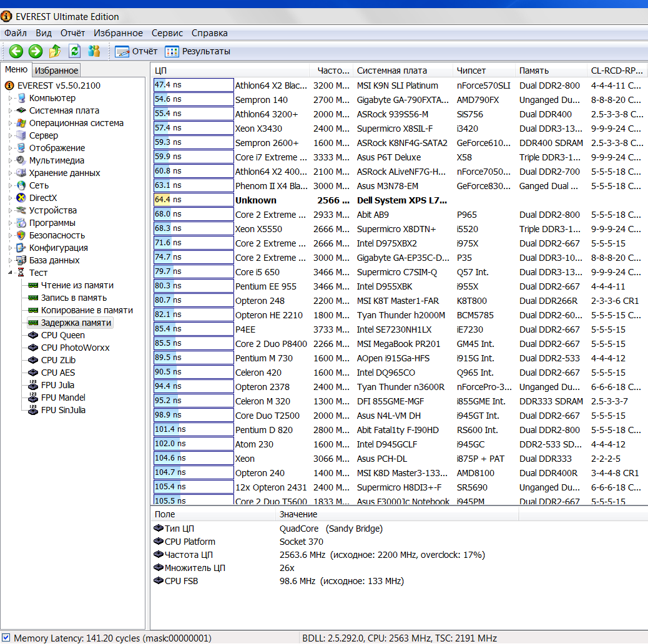Click the Тест hourglass icon
This screenshot has width=648, height=644.
(21, 273)
